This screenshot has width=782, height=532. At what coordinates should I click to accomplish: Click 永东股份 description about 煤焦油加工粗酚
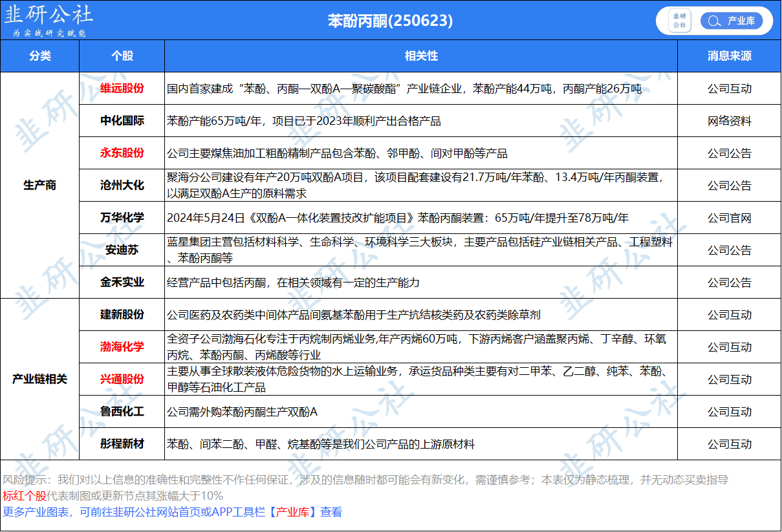point(337,153)
